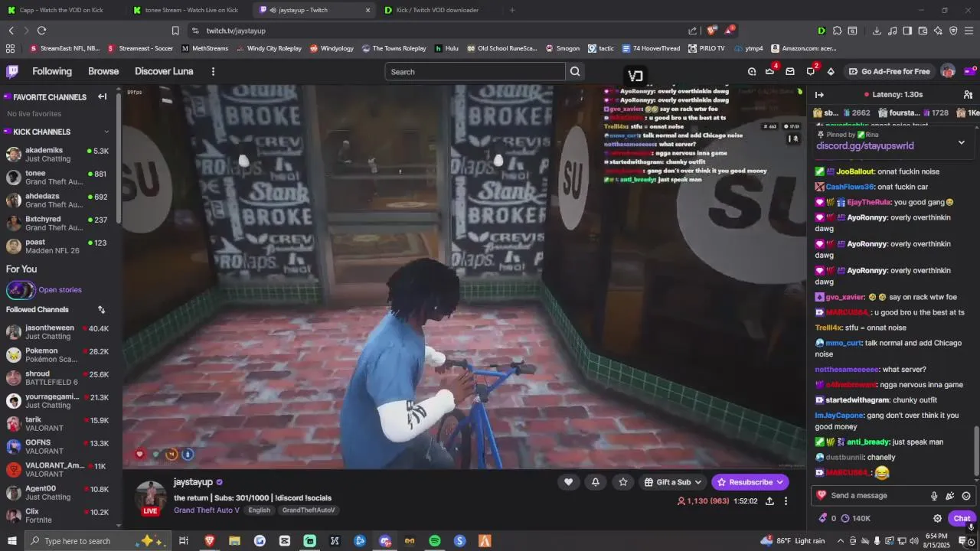Reload the page

pos(41,31)
